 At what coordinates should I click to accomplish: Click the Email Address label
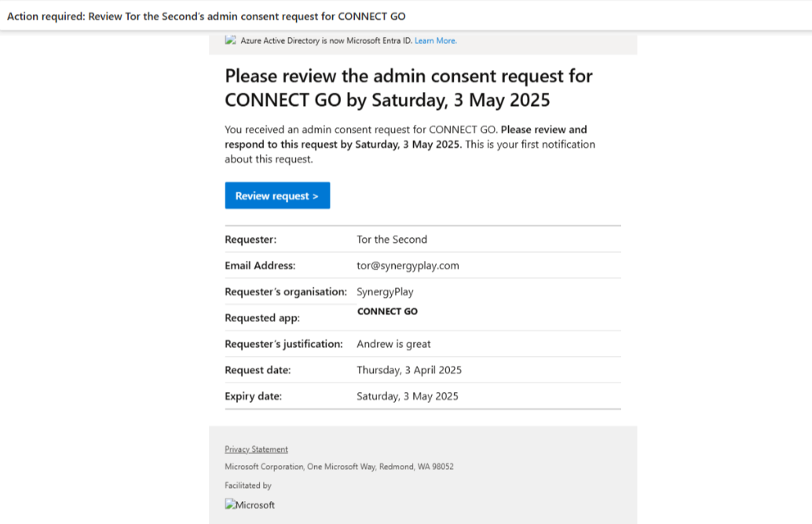(260, 266)
